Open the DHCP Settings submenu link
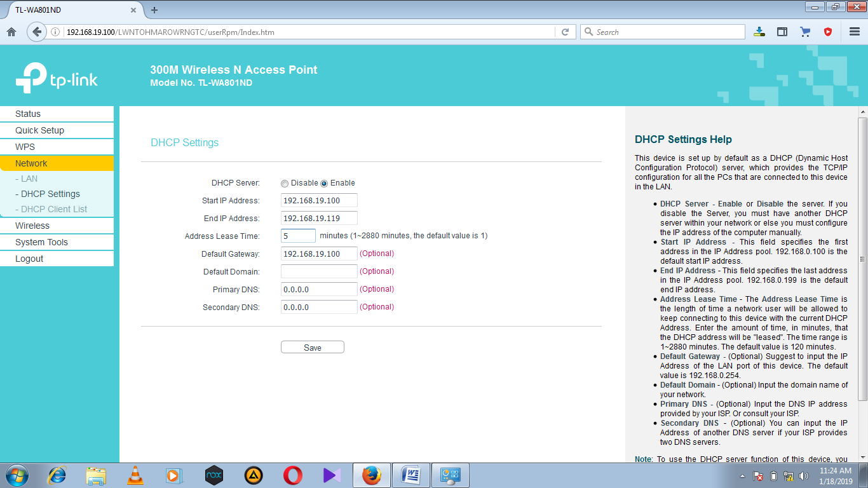This screenshot has height=488, width=868. point(48,194)
